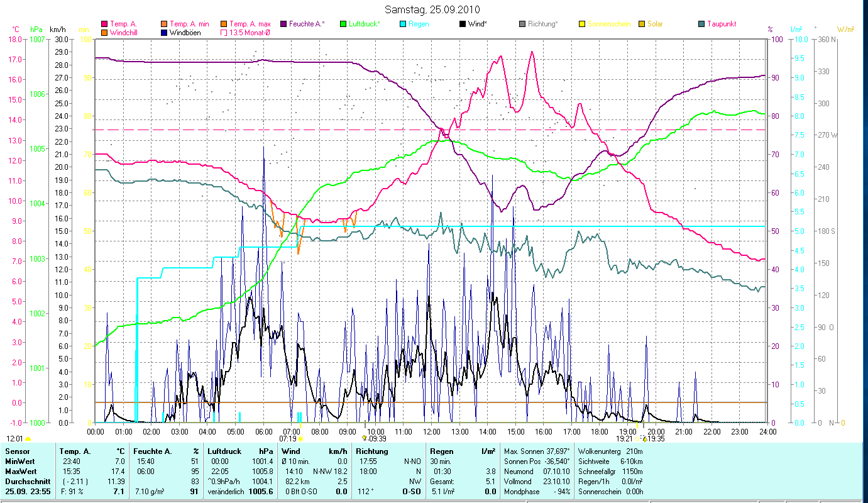This screenshot has height=503, width=868.
Task: Click the purple Feuchte A.* legend swatch
Action: 283,24
